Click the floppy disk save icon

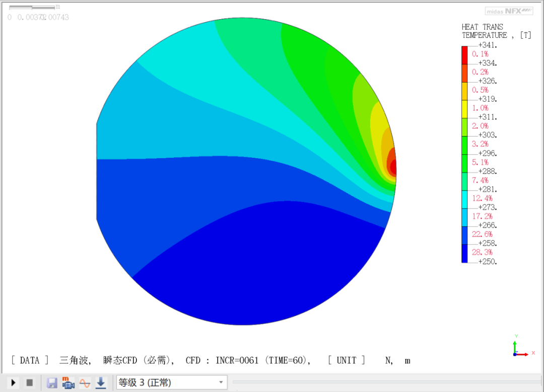[52, 383]
